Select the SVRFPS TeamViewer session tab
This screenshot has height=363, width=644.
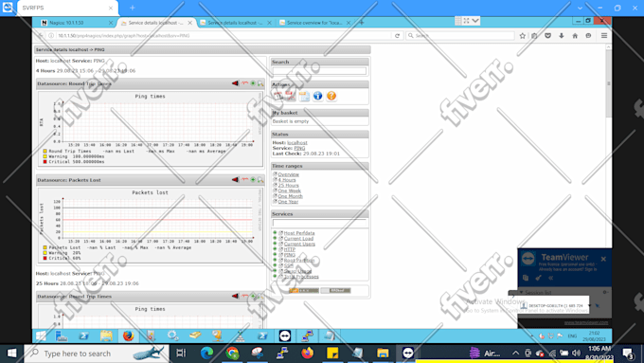(x=68, y=8)
